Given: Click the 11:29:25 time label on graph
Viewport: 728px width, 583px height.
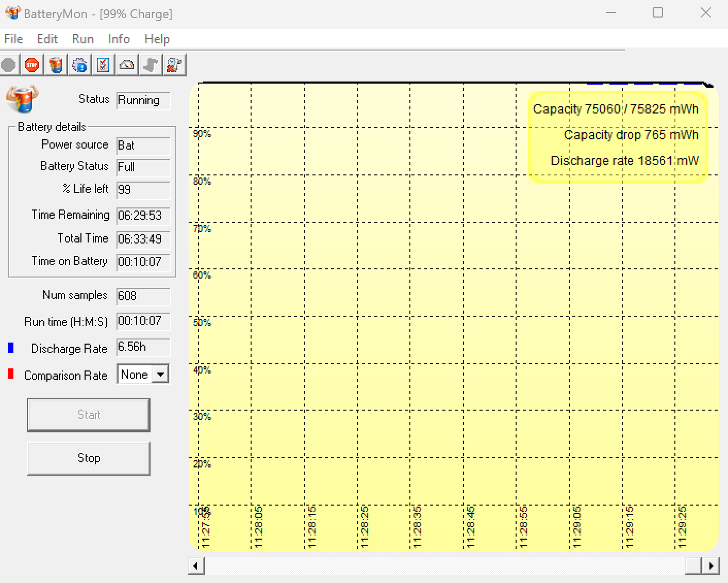Looking at the screenshot, I should 682,527.
